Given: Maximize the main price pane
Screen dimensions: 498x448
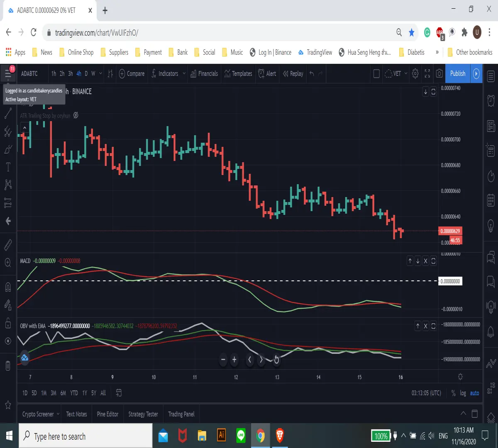Looking at the screenshot, I should (x=433, y=92).
